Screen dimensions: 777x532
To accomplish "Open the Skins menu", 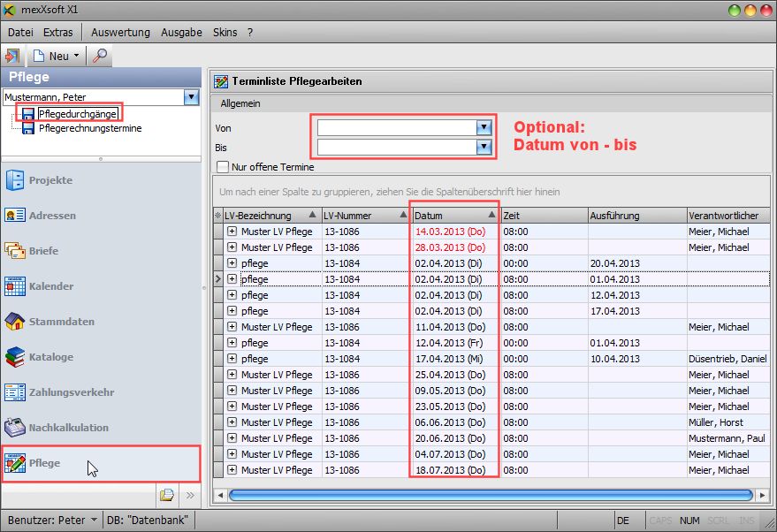I will (x=225, y=32).
